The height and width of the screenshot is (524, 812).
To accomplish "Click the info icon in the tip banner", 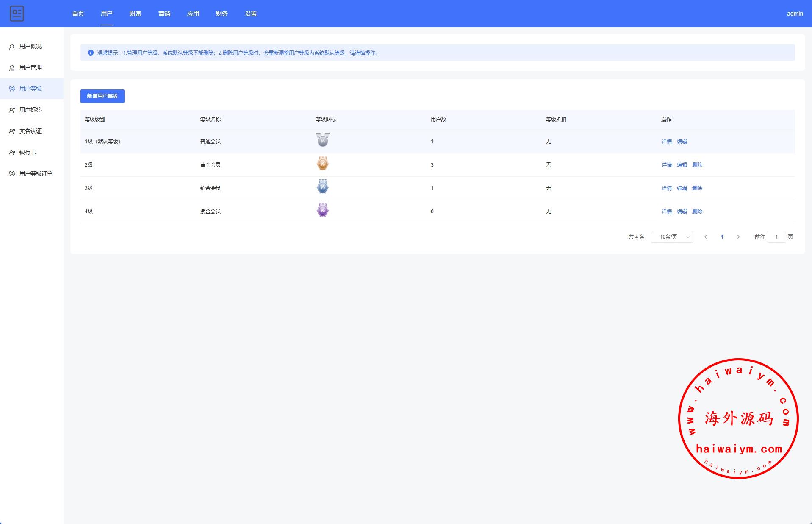I will (x=90, y=53).
